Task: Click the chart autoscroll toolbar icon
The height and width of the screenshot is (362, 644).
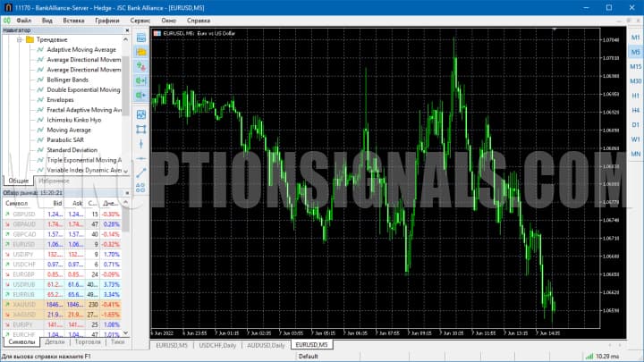Action: click(x=140, y=95)
